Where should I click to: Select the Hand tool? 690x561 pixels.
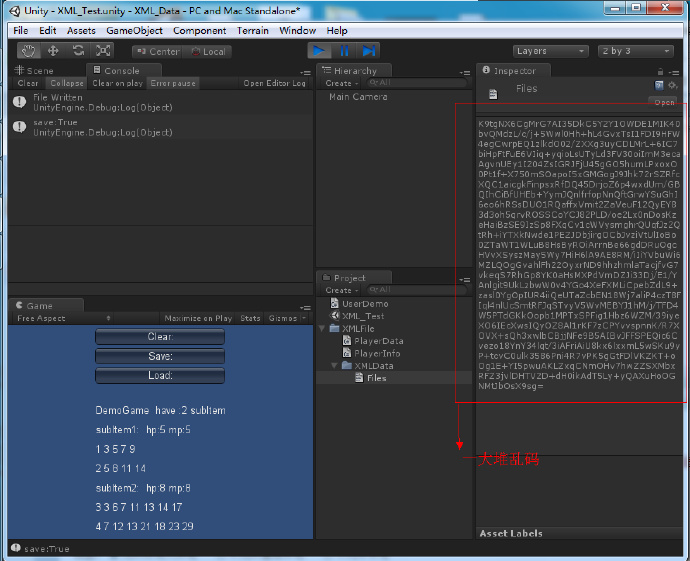29,51
